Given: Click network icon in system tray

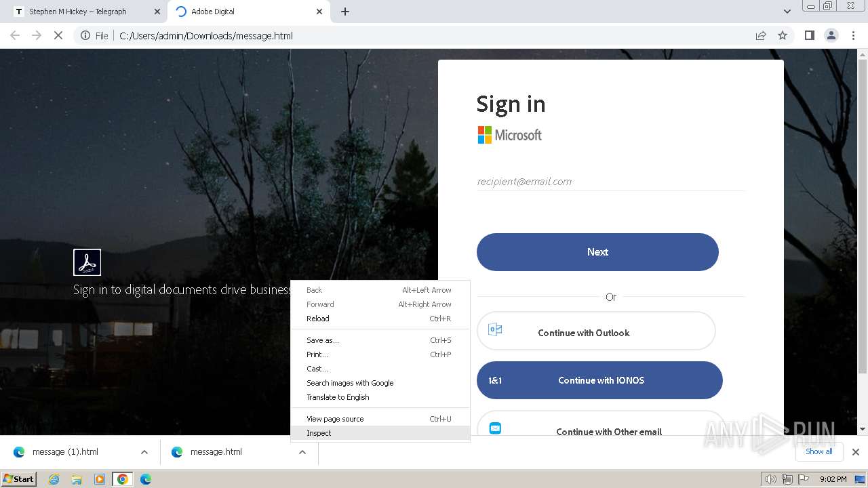Looking at the screenshot, I should [x=787, y=479].
